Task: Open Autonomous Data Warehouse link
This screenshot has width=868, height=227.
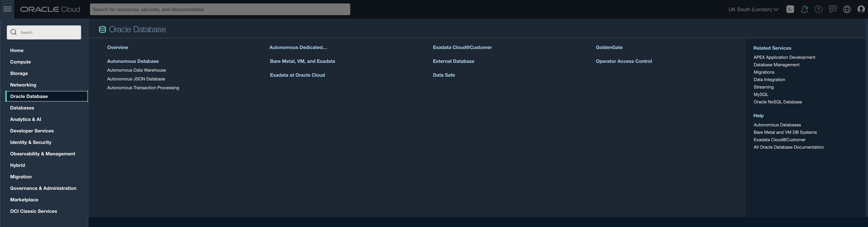Action: 136,70
